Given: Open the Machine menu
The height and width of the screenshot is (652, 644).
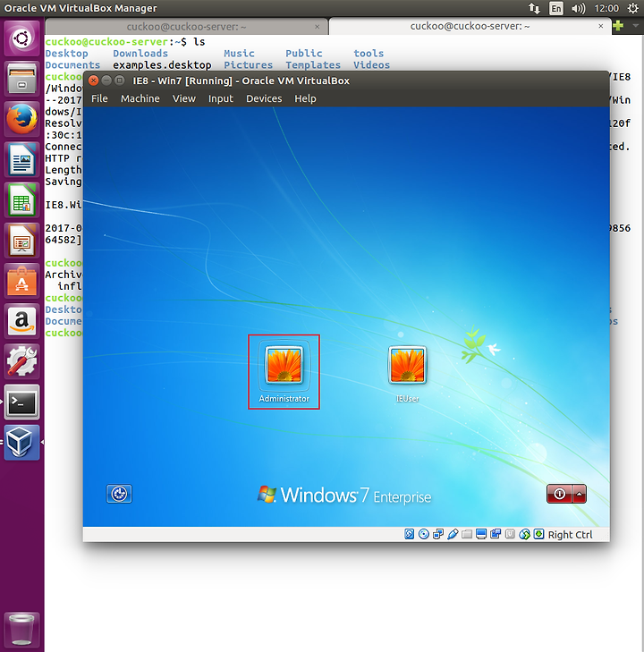Looking at the screenshot, I should pos(140,98).
